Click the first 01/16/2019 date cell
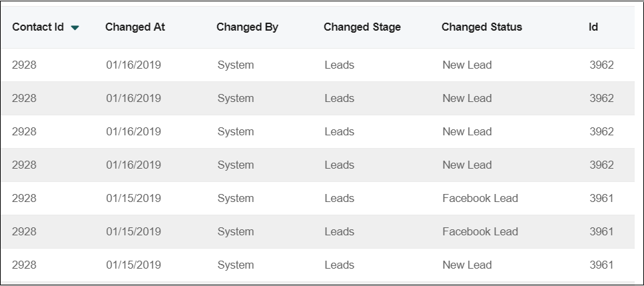The height and width of the screenshot is (286, 644). 133,65
